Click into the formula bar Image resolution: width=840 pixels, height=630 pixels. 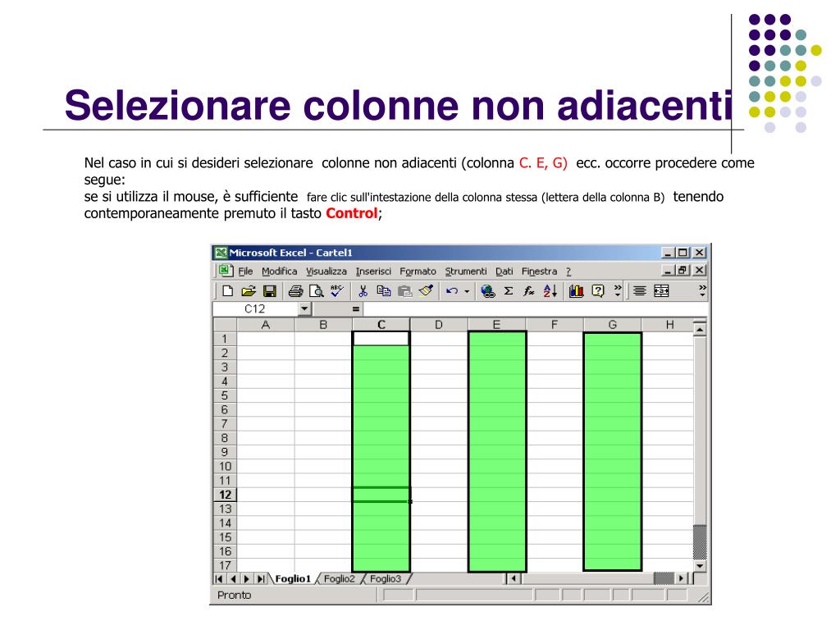tap(535, 308)
